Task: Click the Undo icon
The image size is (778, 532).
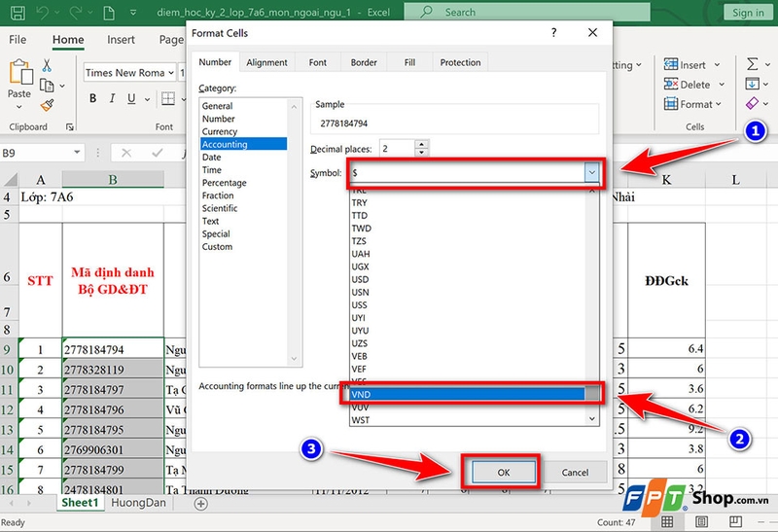Action: click(42, 13)
